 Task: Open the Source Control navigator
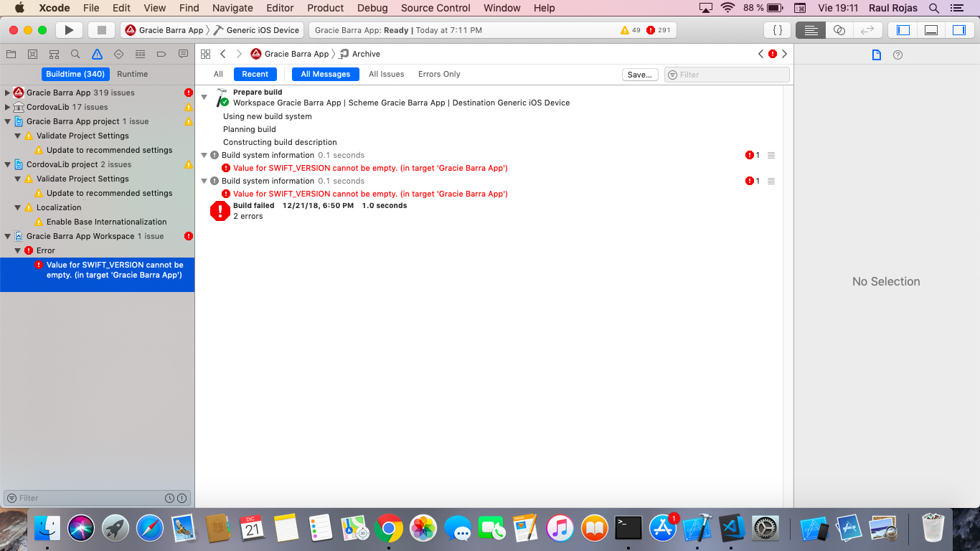32,54
